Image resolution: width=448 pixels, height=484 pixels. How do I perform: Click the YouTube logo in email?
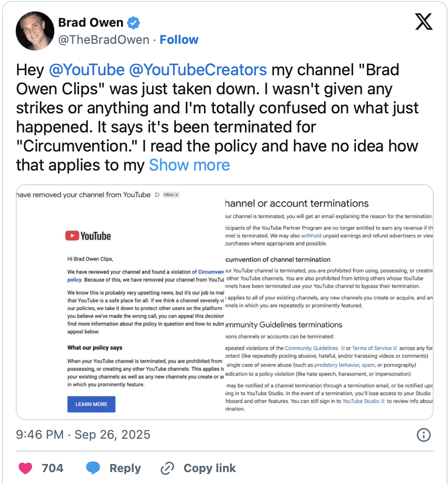[88, 236]
